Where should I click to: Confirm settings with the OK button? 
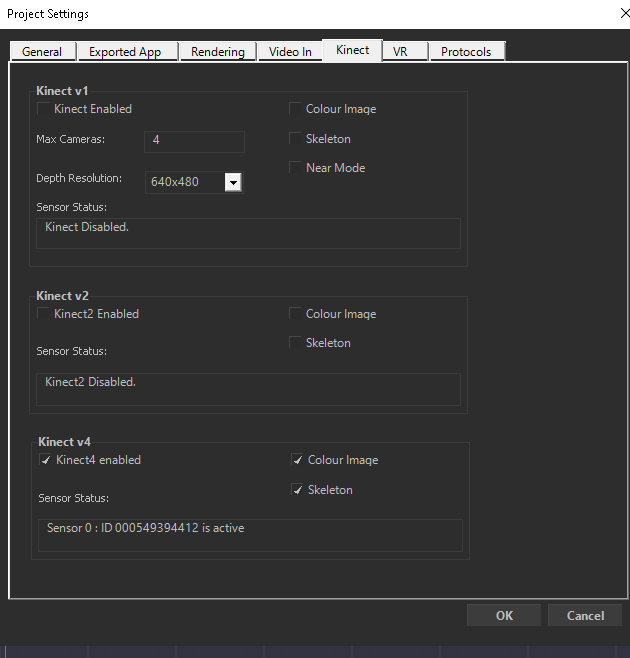coord(504,615)
